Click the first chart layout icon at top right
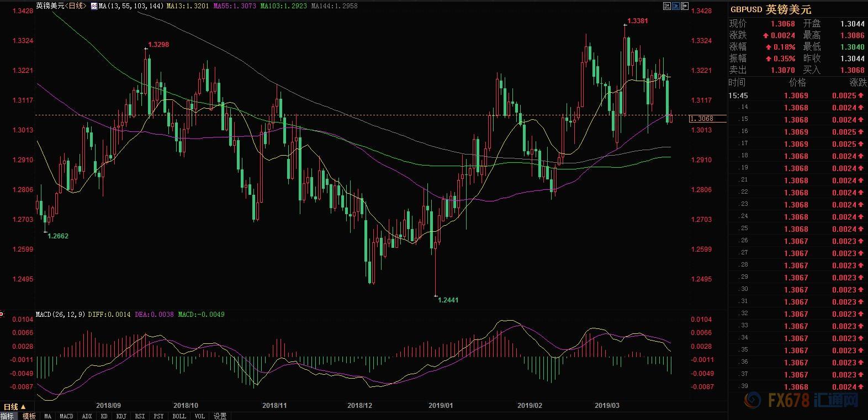Image resolution: width=868 pixels, height=420 pixels. pyautogui.click(x=668, y=6)
